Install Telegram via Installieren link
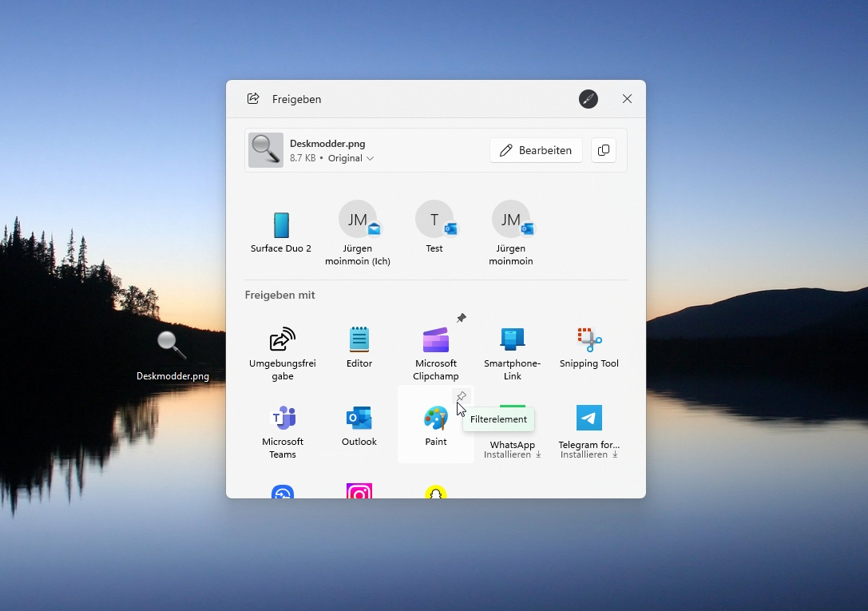868x611 pixels. (x=589, y=455)
